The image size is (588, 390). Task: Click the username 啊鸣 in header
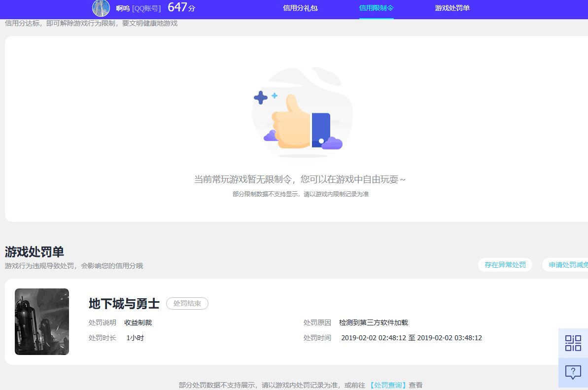pos(123,8)
